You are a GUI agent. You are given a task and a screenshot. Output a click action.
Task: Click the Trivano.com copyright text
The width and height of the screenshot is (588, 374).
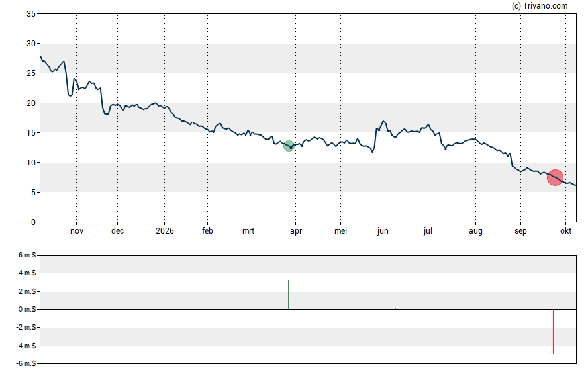click(x=540, y=5)
